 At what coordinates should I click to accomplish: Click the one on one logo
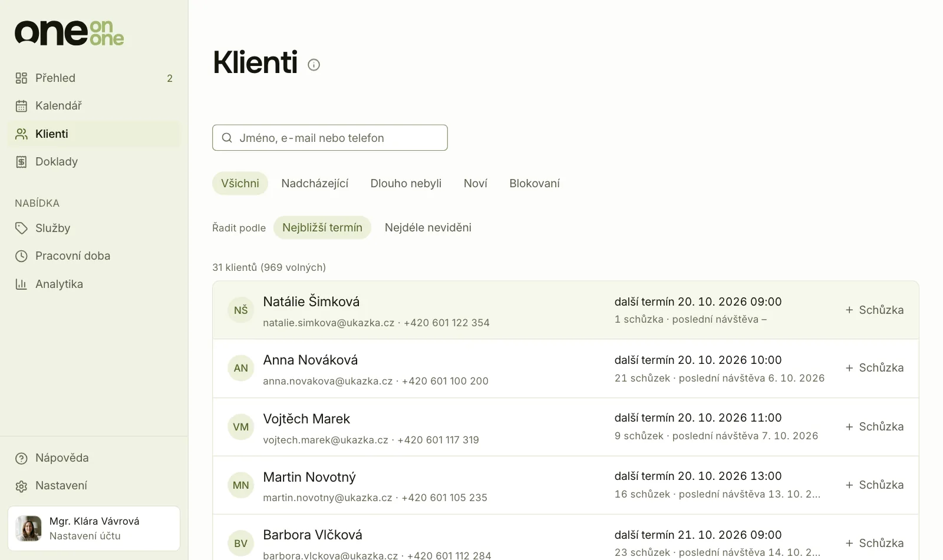pos(70,33)
